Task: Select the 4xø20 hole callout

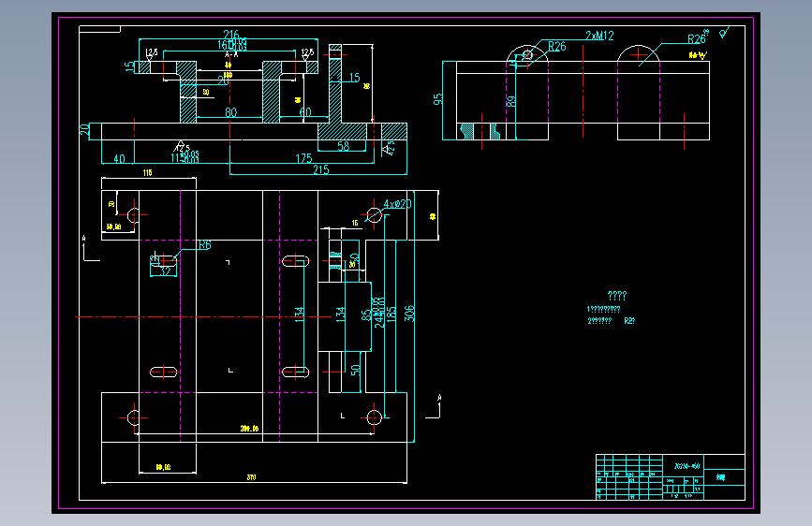Action: 398,204
